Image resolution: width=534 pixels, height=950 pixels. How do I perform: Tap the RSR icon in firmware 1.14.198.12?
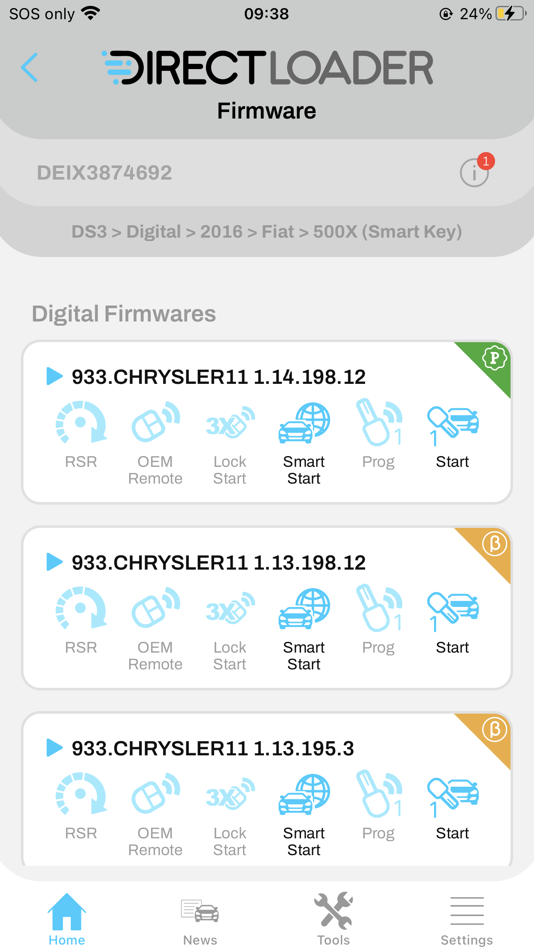(81, 422)
